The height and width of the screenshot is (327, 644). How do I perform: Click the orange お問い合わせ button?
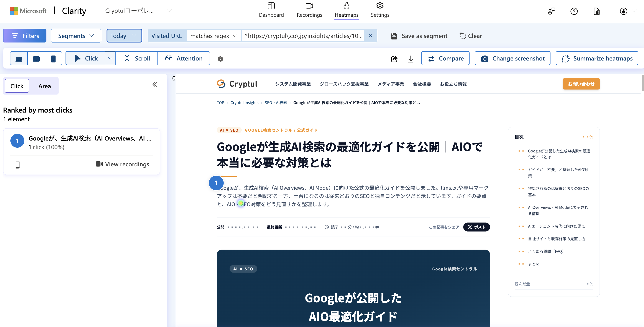(x=581, y=84)
